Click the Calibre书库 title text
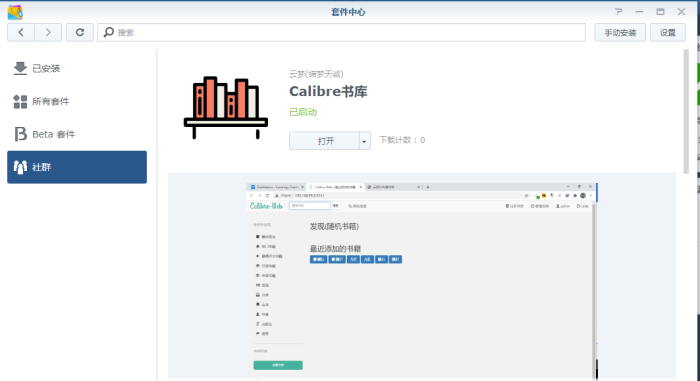The width and height of the screenshot is (700, 381). (x=328, y=92)
